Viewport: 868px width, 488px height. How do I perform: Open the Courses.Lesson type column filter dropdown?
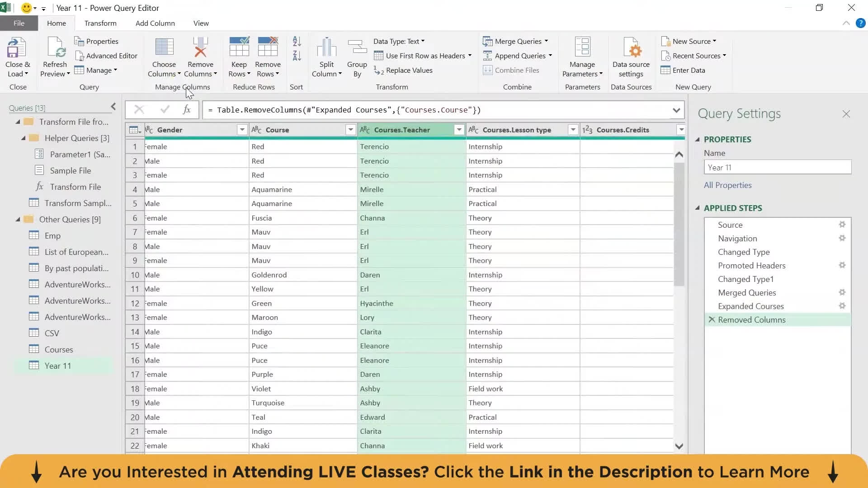coord(573,130)
